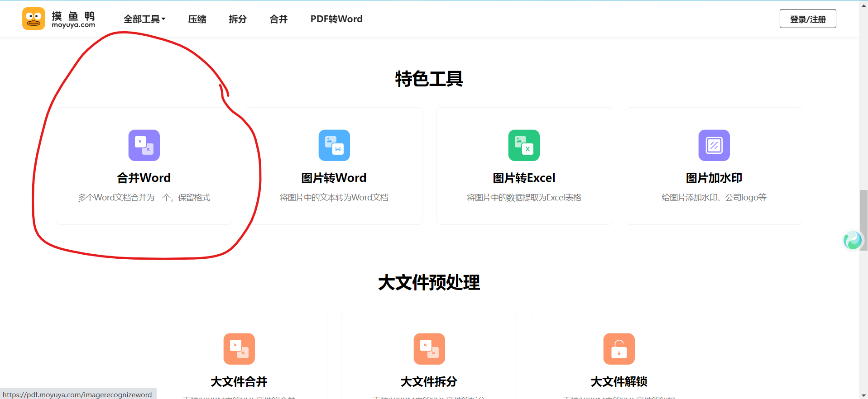This screenshot has height=399, width=868.
Task: Click the text 将图片中的数据提取为Excel表格
Action: tap(524, 198)
